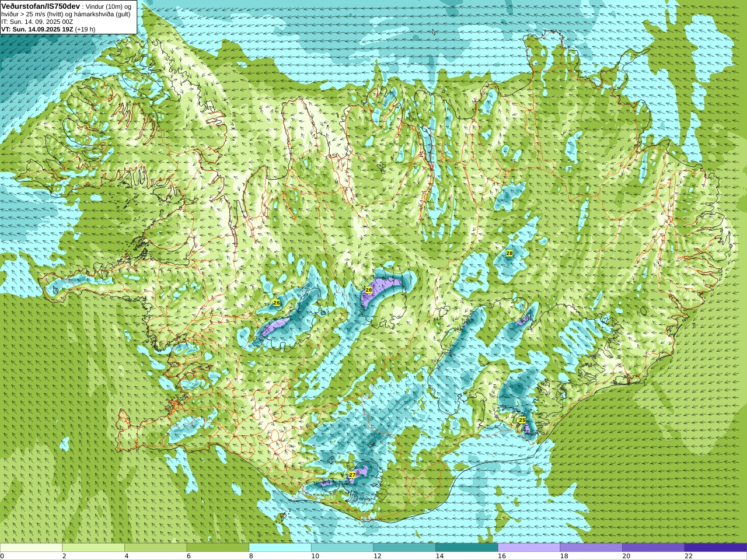Click the legend scale value 0

pyautogui.click(x=2, y=556)
